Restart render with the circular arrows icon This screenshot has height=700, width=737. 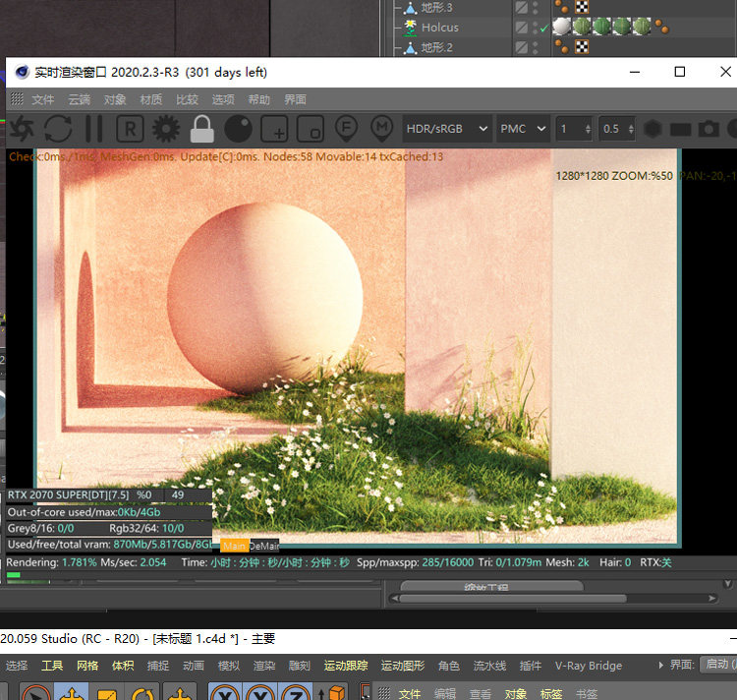point(58,129)
